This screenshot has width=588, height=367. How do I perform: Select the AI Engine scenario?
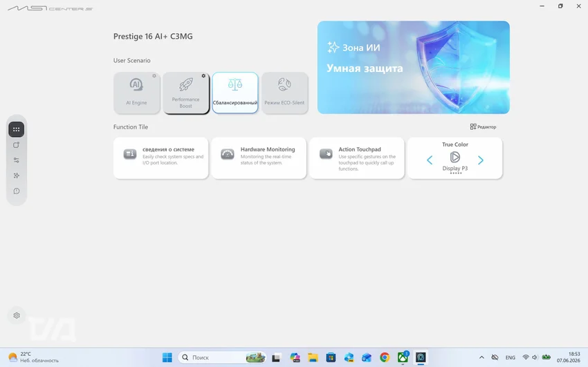coord(136,93)
